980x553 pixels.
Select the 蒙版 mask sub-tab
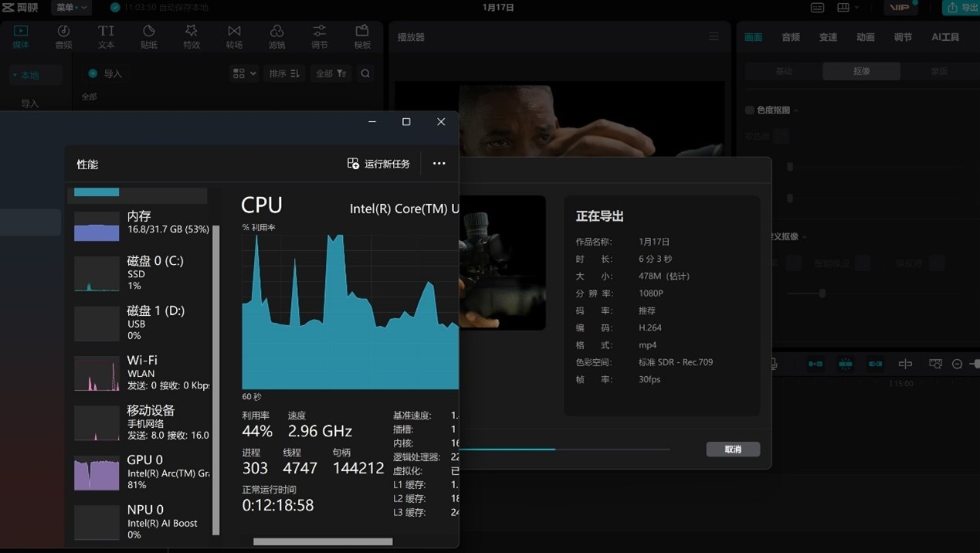tap(939, 71)
